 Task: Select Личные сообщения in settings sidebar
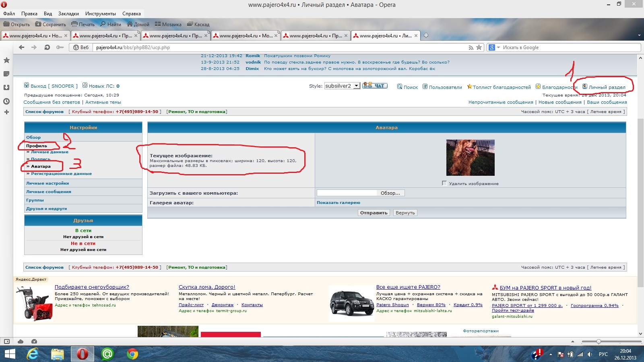click(x=49, y=192)
